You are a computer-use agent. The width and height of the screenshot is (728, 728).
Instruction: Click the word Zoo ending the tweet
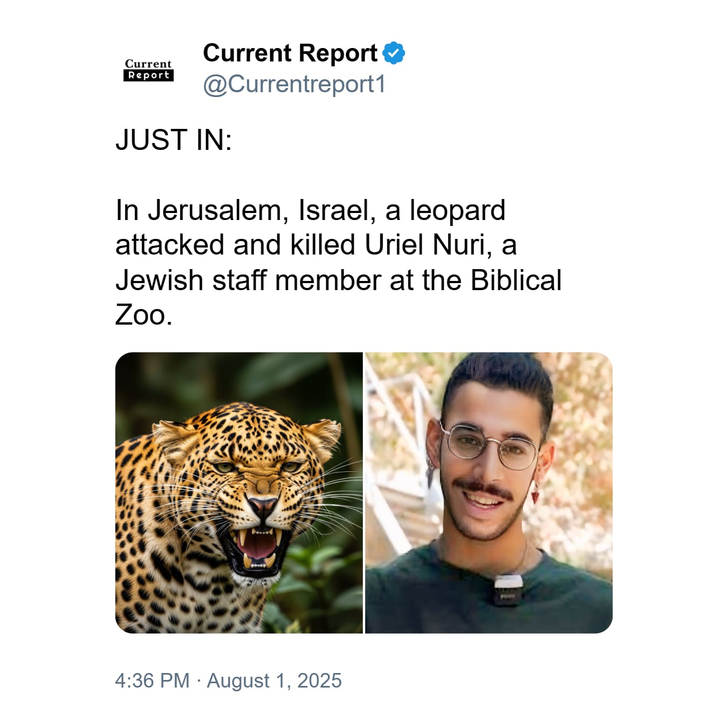coord(143,315)
